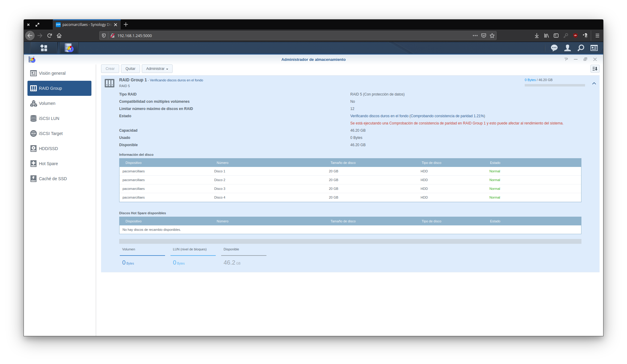
Task: Select Volumen in the sidebar
Action: [47, 103]
